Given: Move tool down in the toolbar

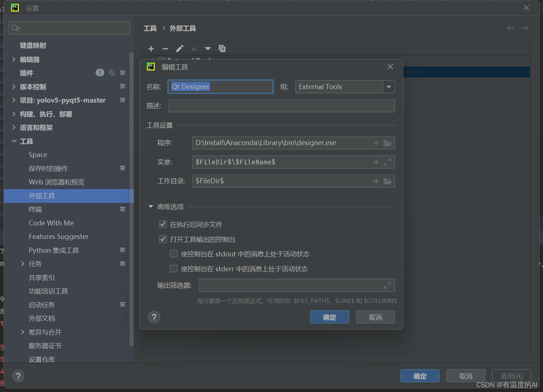Looking at the screenshot, I should [208, 49].
